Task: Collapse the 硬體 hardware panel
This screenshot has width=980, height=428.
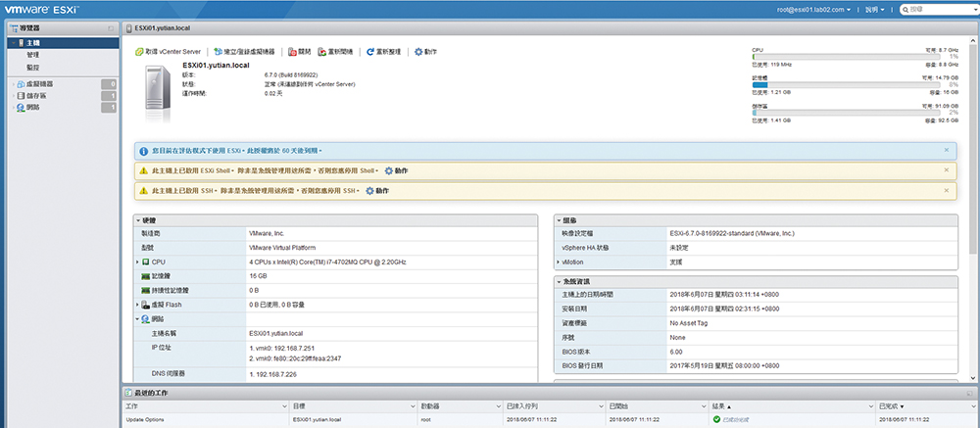Action: [137, 220]
